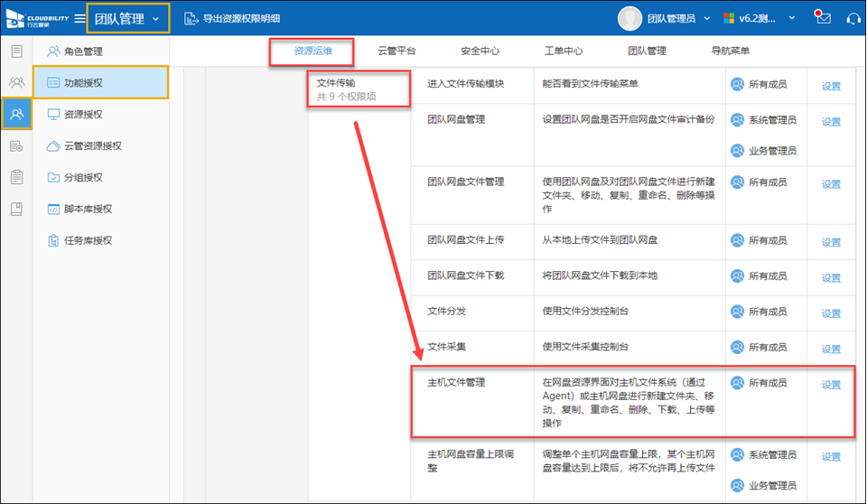Switch to the 云管平台 tab

point(396,51)
